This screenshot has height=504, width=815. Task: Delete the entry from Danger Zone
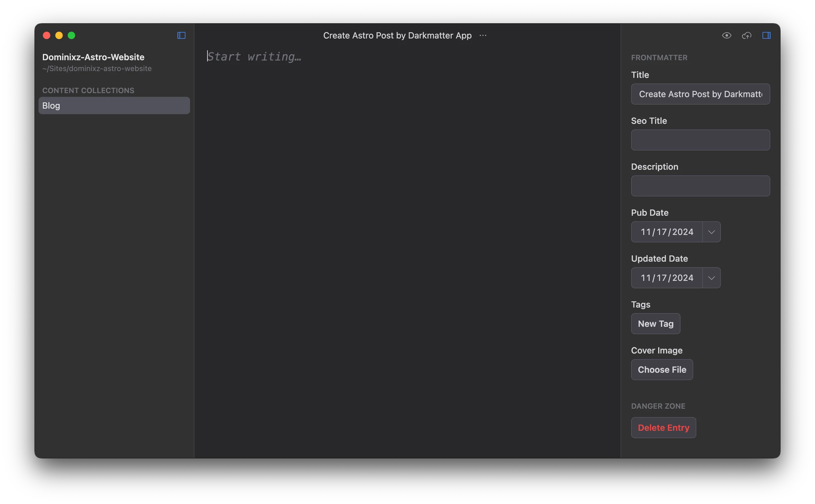tap(663, 427)
